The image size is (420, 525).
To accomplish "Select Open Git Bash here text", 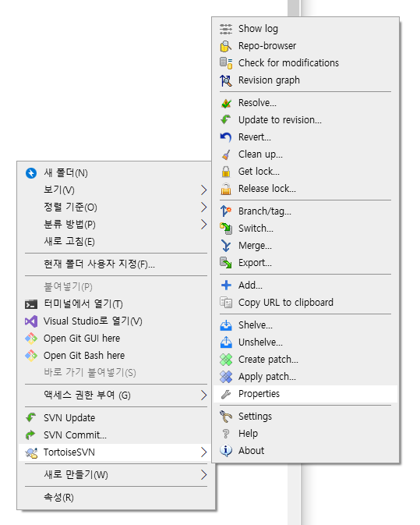I will [84, 356].
